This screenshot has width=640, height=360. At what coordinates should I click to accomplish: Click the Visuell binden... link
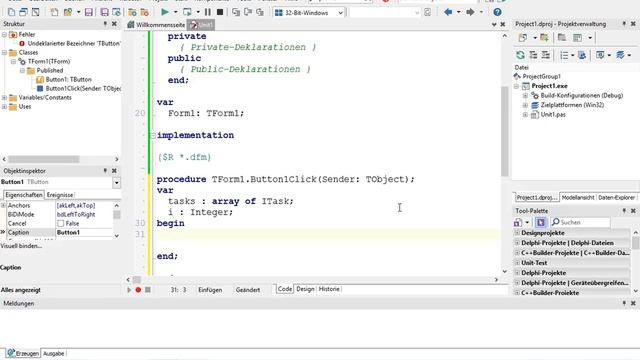tap(21, 246)
